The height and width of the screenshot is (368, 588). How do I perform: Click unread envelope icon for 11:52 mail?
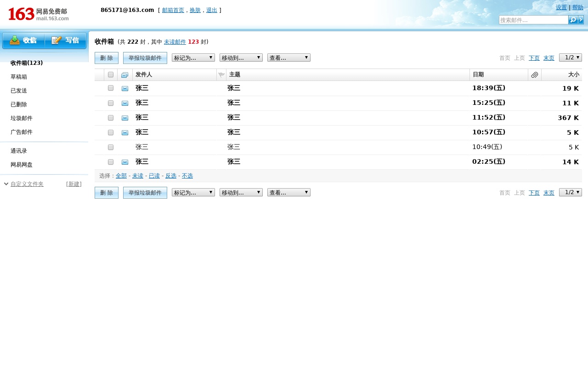(125, 118)
